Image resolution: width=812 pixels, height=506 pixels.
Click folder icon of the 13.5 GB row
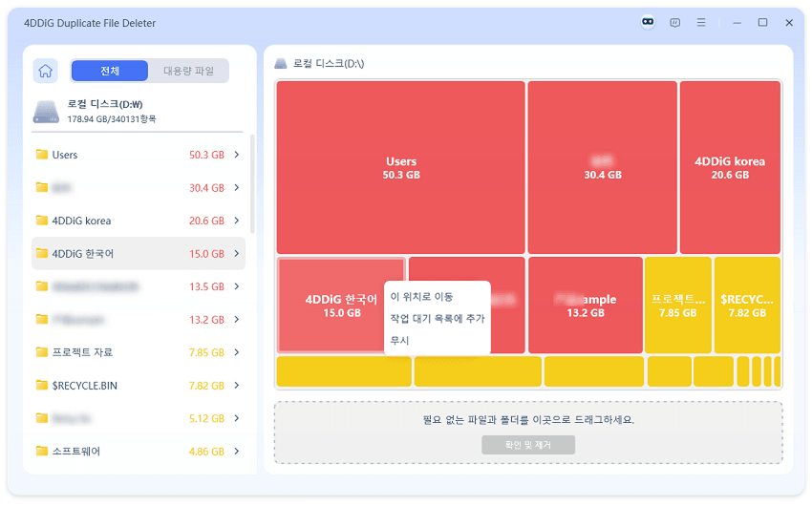(x=41, y=286)
